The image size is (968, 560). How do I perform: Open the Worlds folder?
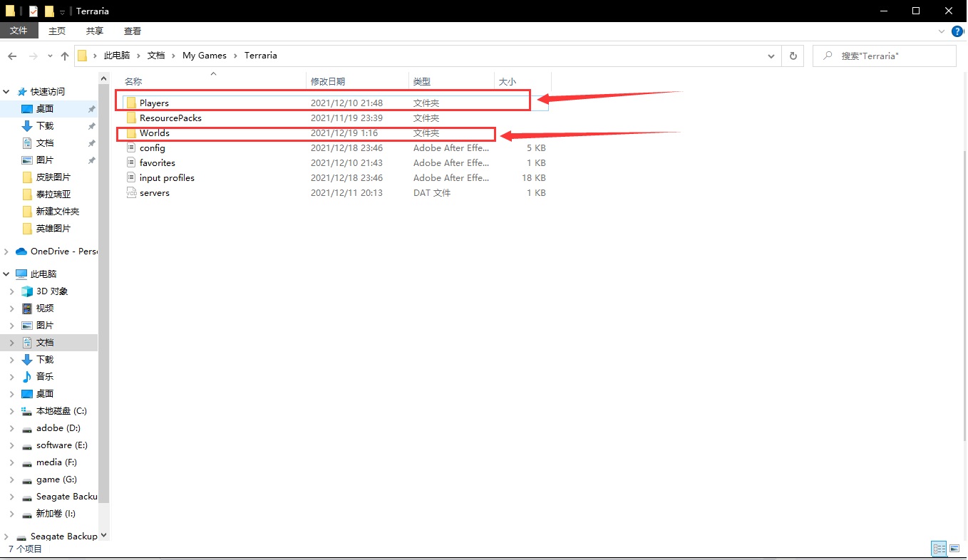point(154,133)
